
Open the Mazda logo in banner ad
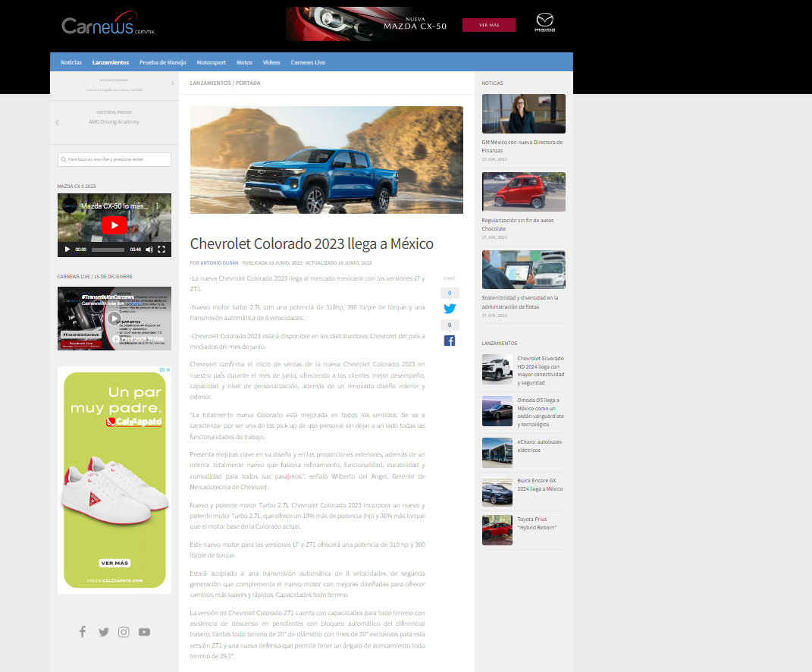(544, 23)
